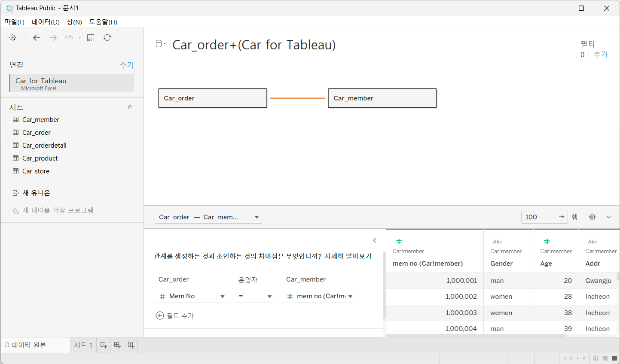Click Gender column header
This screenshot has width=620, height=364.
(501, 264)
